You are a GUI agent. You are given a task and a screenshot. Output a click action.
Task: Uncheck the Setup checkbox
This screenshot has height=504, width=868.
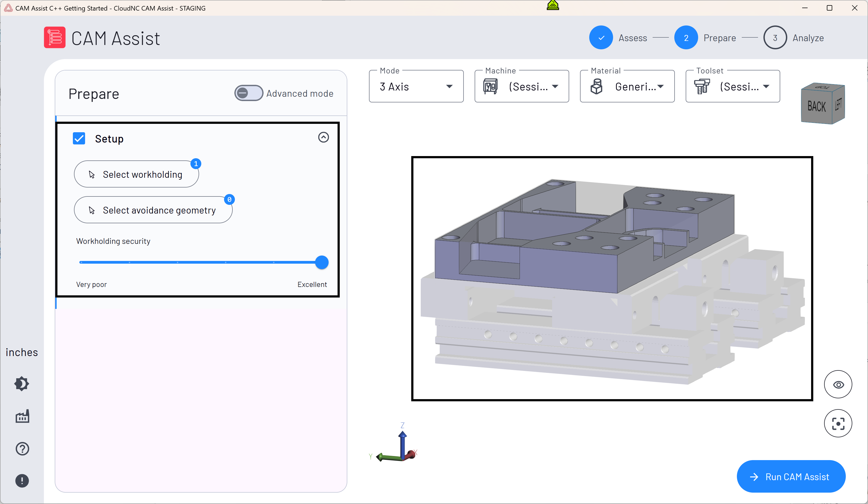tap(79, 138)
